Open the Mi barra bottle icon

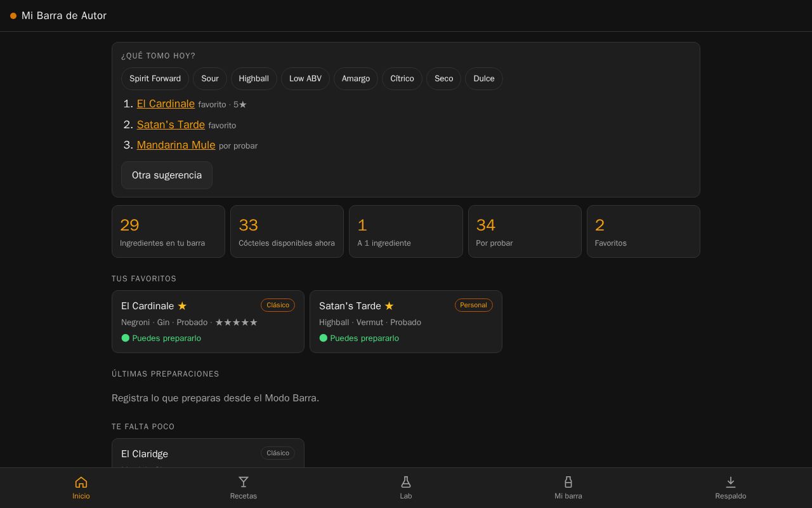(x=568, y=482)
